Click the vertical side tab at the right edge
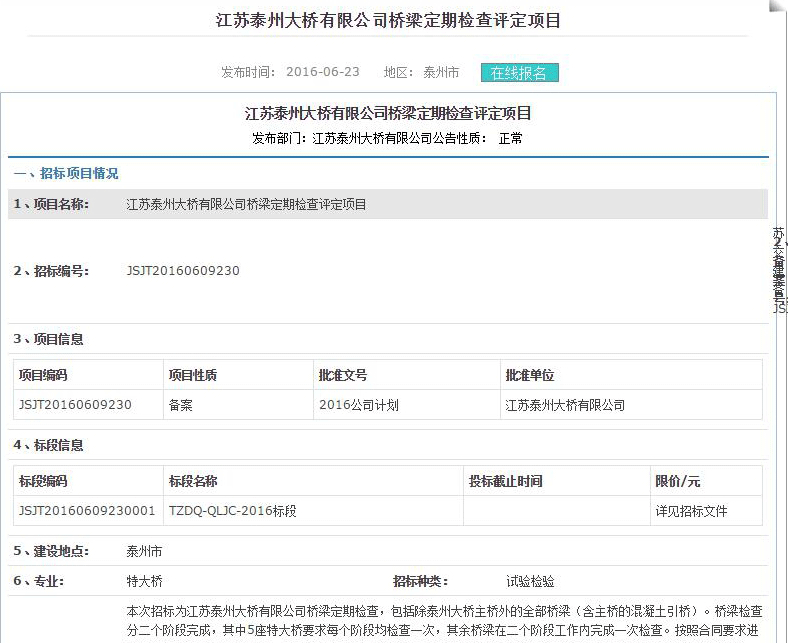 coord(779,270)
